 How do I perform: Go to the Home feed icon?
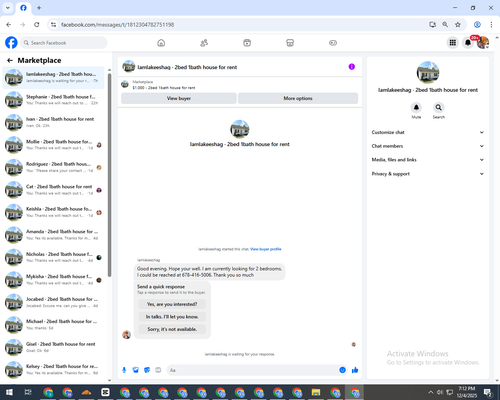pos(161,43)
